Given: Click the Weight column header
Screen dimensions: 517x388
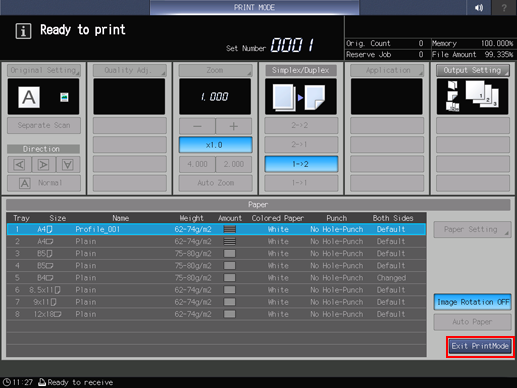Looking at the screenshot, I should (191, 218).
